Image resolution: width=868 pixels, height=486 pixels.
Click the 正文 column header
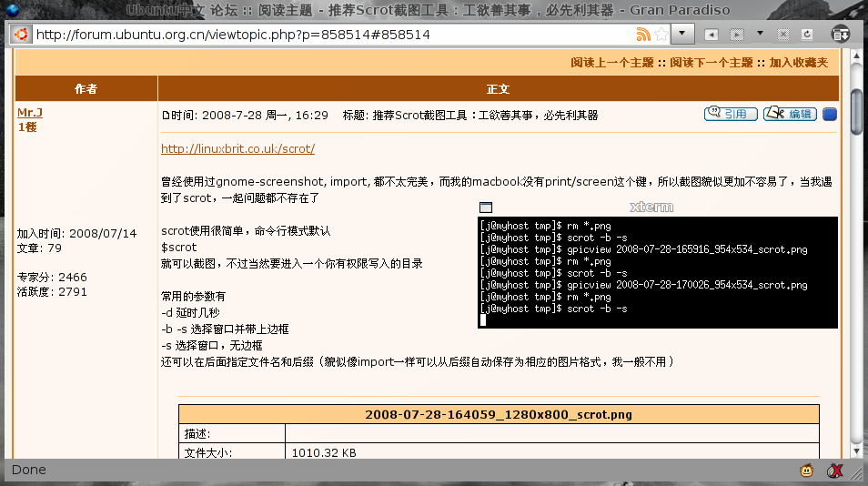(x=499, y=88)
